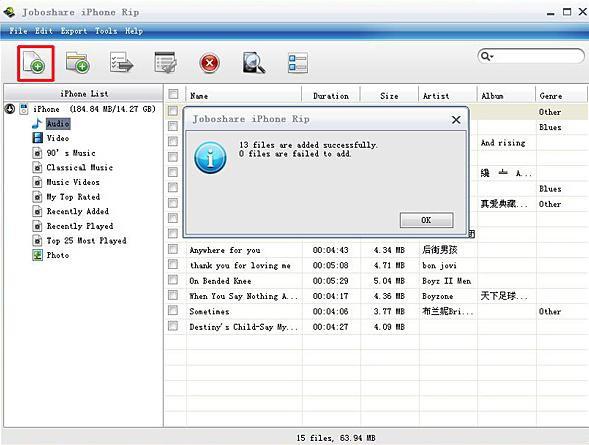The width and height of the screenshot is (589, 445).
Task: Click the artist Boyzone cell
Action: click(x=438, y=296)
